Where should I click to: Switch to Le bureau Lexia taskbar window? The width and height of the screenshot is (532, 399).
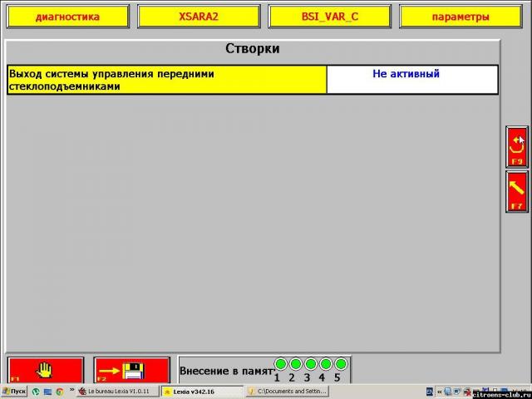coord(118,392)
